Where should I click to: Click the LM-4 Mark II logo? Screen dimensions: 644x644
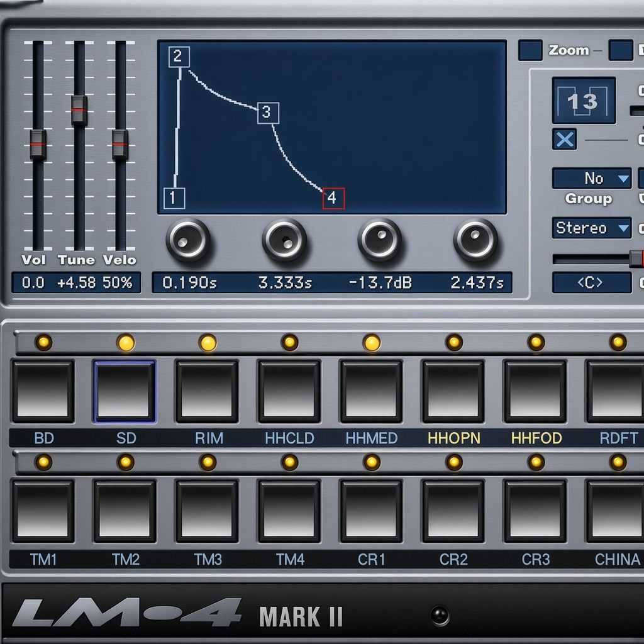pos(177,614)
